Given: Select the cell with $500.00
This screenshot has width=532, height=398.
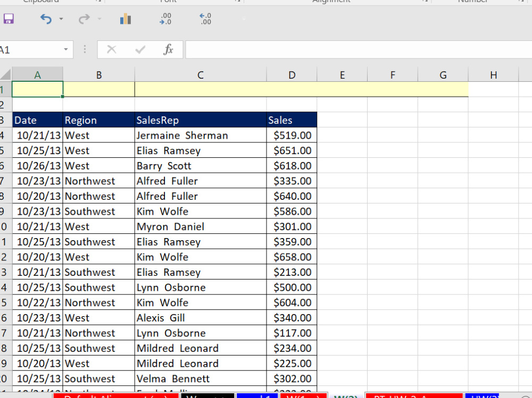Looking at the screenshot, I should pyautogui.click(x=292, y=287).
